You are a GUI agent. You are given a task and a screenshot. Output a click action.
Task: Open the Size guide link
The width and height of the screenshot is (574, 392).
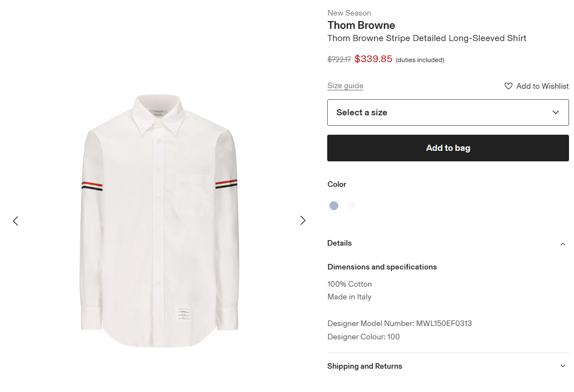(346, 86)
